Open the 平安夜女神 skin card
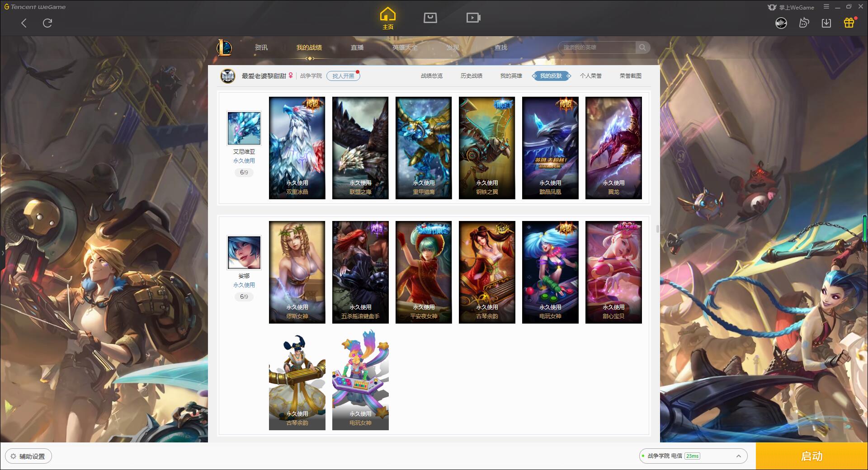868x470 pixels. 424,272
